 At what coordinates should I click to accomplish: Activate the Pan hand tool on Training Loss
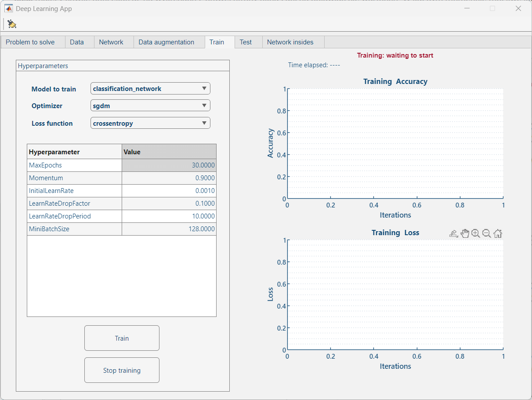tap(465, 233)
